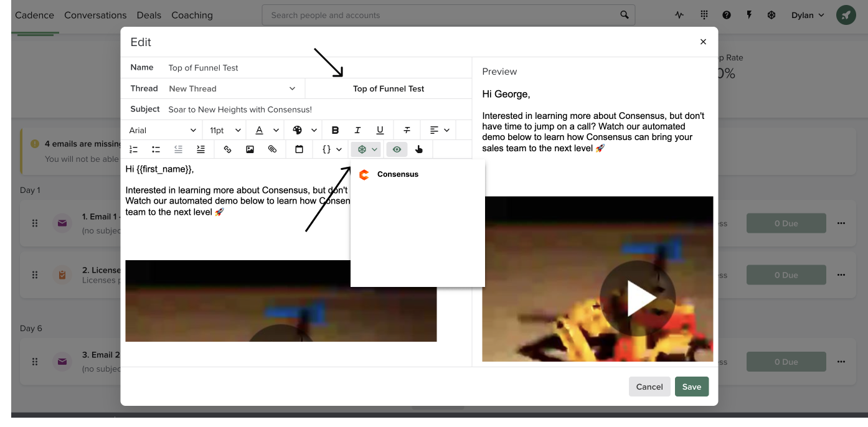Viewport: 868px width, 427px height.
Task: Insert a meeting link with the calendar icon
Action: pos(299,149)
